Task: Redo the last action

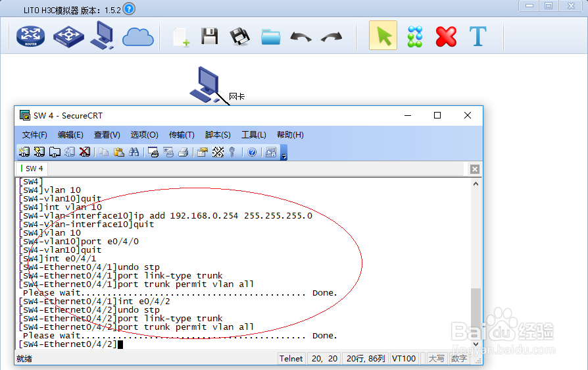Action: [331, 37]
